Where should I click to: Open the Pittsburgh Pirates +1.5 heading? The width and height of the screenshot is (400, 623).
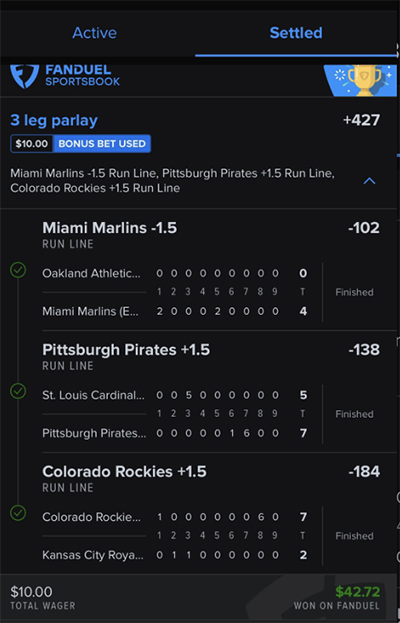coord(126,350)
